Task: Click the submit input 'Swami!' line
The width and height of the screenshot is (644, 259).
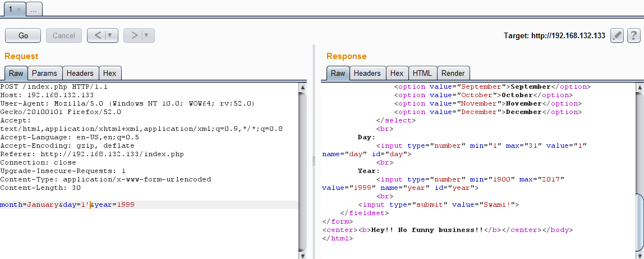Action: [x=439, y=205]
